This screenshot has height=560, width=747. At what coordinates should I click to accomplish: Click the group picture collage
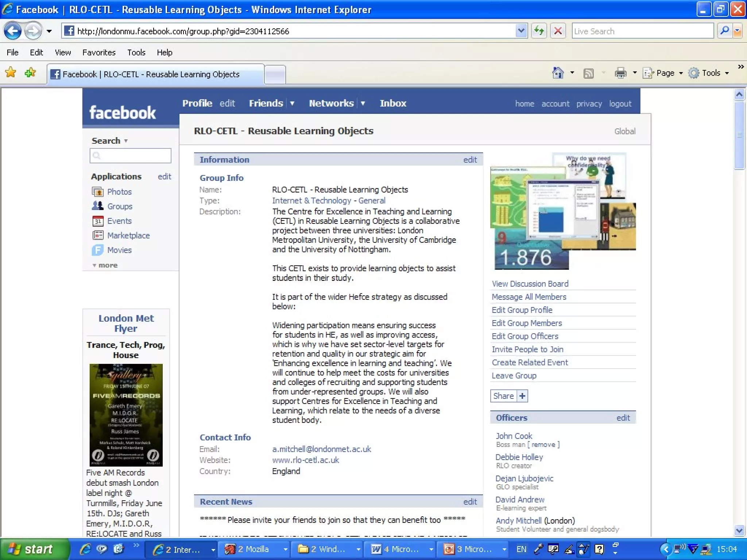point(563,211)
